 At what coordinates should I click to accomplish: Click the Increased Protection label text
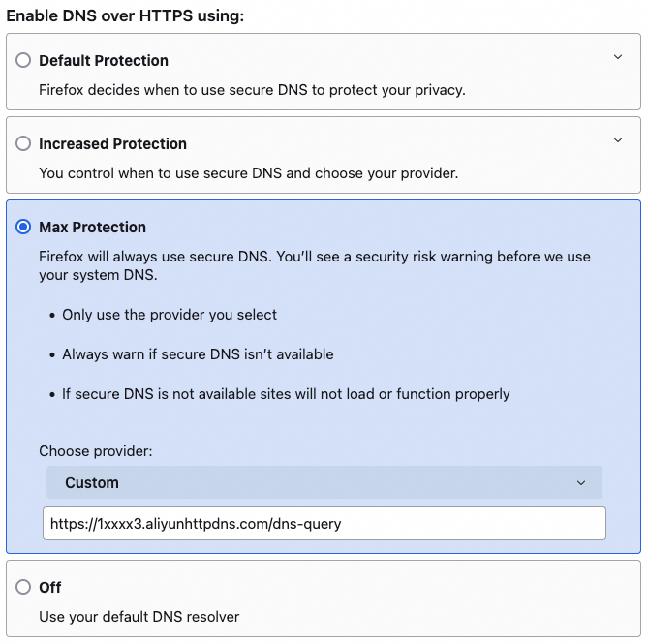112,143
